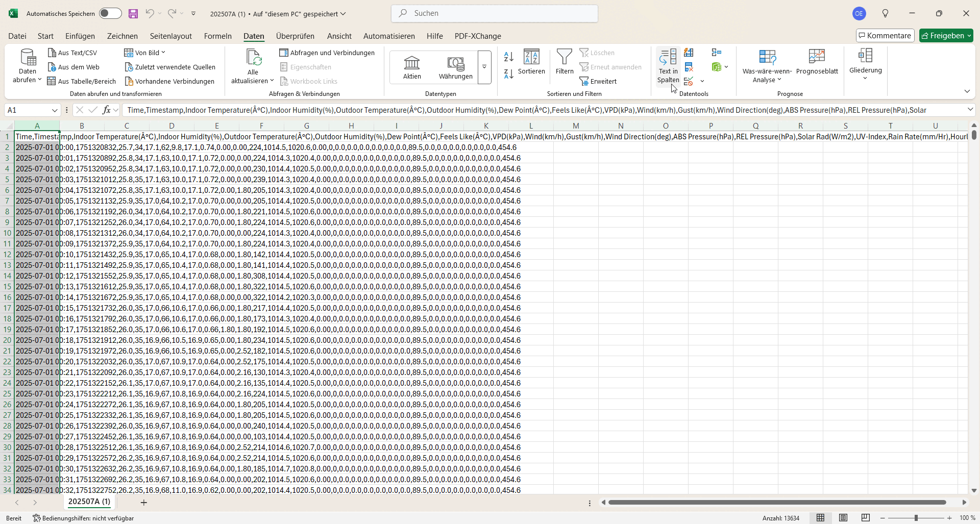Viewport: 980px width, 524px height.
Task: Click Aus Tabelle/Bereich
Action: (82, 81)
